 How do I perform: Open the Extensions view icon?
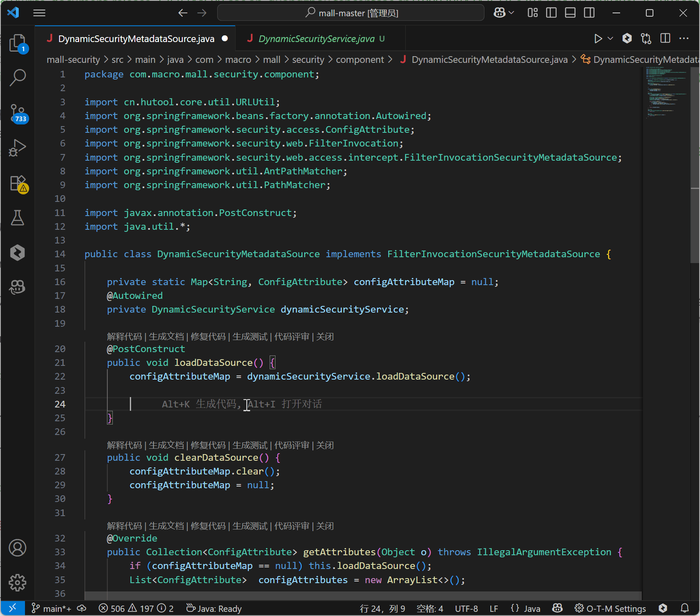coord(17,183)
